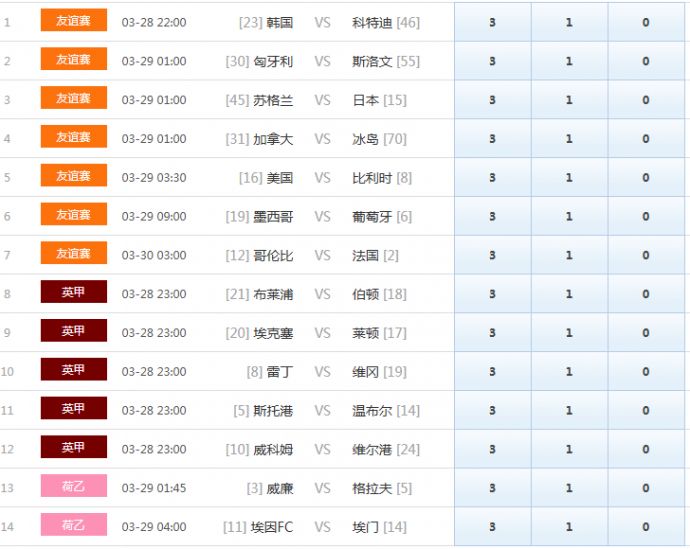Click the 冰岛 team name
This screenshot has width=690, height=549.
(x=366, y=139)
